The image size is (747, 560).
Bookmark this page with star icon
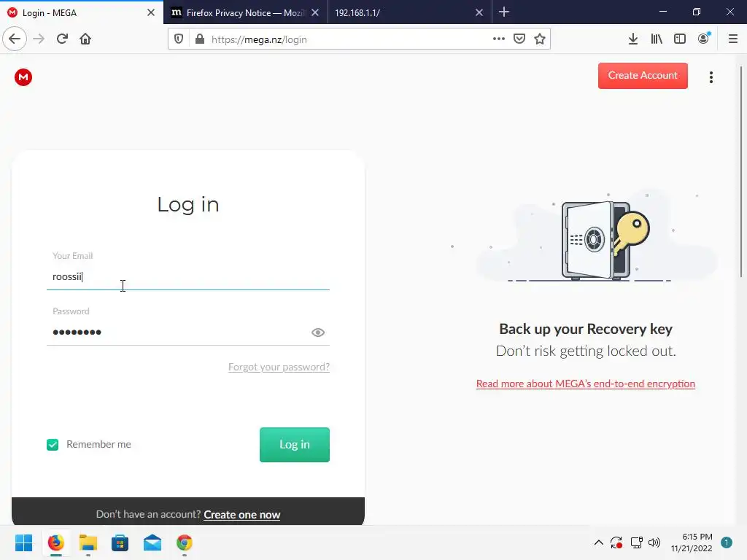(540, 39)
